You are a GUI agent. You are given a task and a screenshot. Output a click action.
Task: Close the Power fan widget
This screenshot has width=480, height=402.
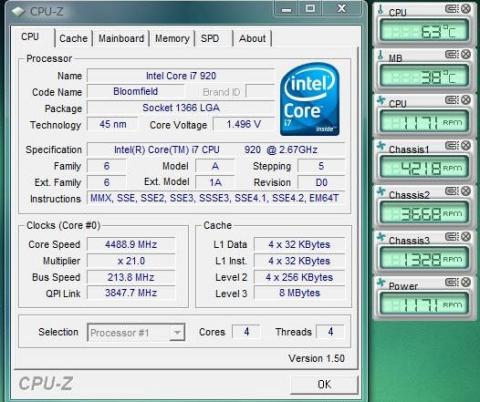pos(466,282)
